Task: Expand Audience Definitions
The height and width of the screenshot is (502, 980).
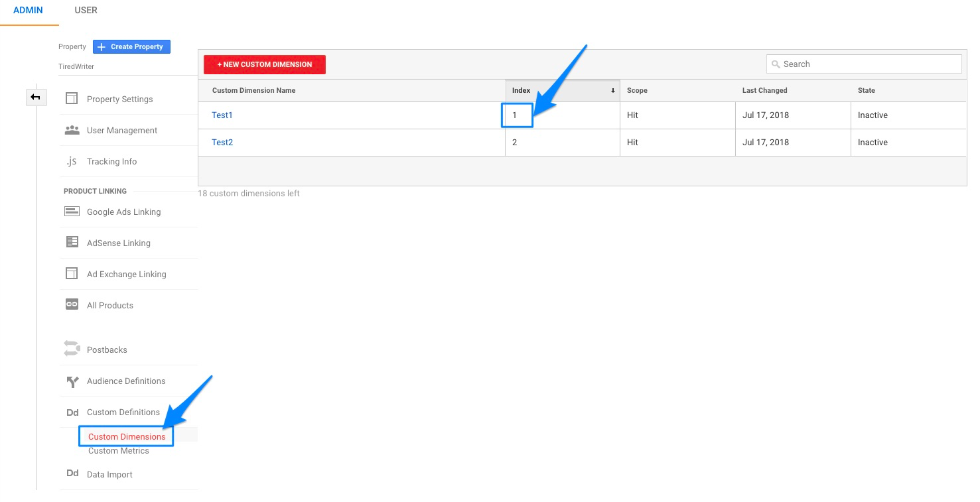Action: point(126,381)
